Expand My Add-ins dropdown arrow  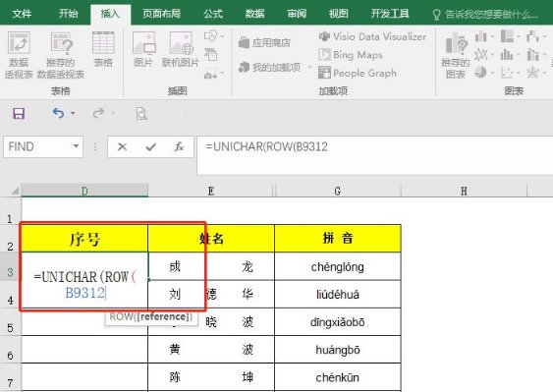tap(309, 67)
